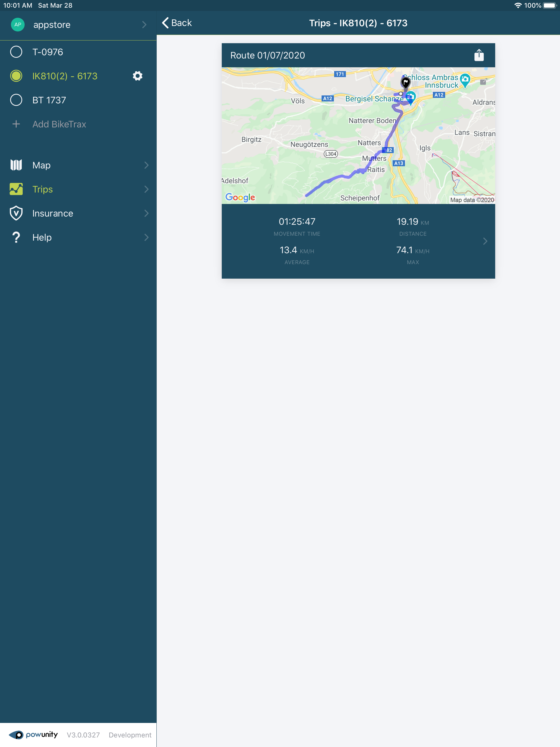Tap the share icon on Route card
The width and height of the screenshot is (560, 747).
coord(479,55)
